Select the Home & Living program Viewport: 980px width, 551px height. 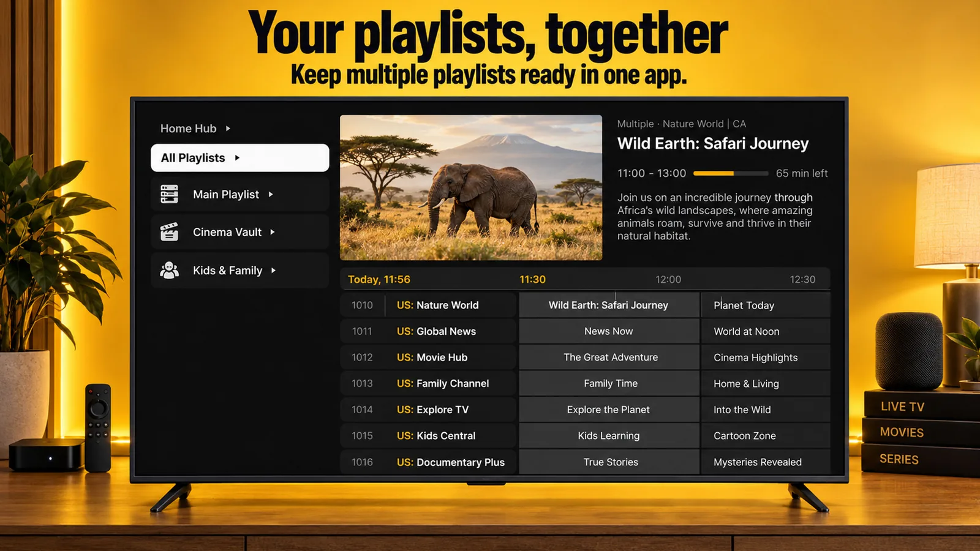pos(766,383)
